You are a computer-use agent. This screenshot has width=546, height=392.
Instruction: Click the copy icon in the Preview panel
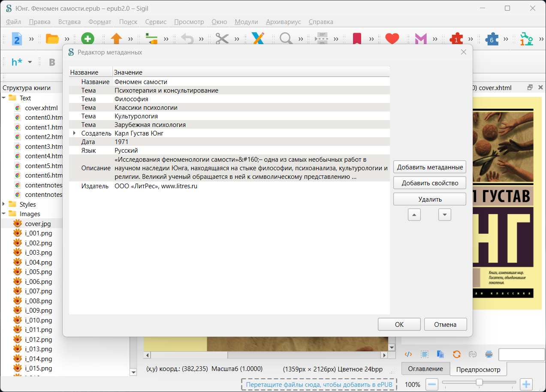tap(440, 354)
